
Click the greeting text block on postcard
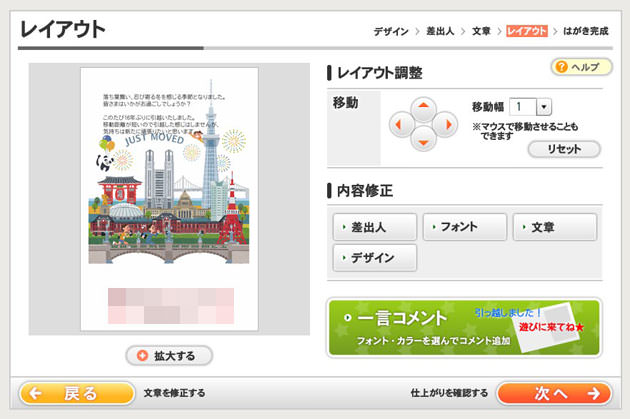tap(164, 114)
